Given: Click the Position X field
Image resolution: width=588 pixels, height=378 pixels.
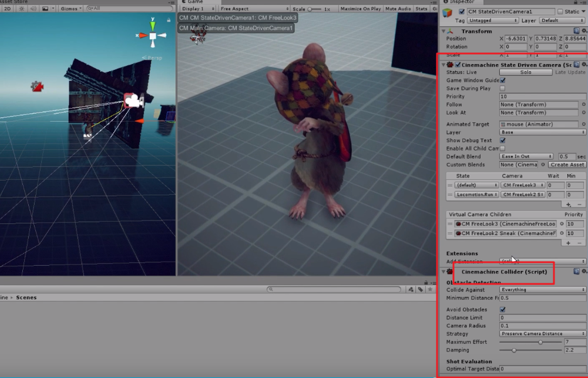Looking at the screenshot, I should (516, 39).
